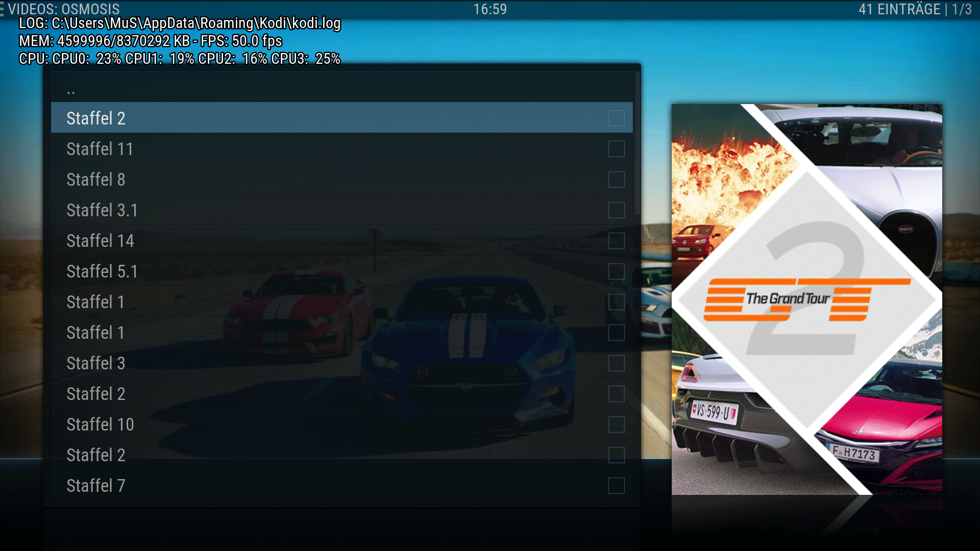Select the Staffel 7 row
This screenshot has width=980, height=551.
pos(342,485)
